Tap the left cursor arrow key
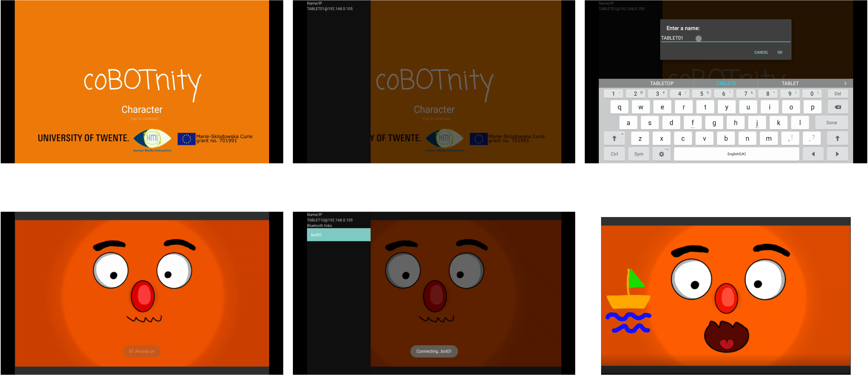Image resolution: width=868 pixels, height=375 pixels. click(813, 154)
